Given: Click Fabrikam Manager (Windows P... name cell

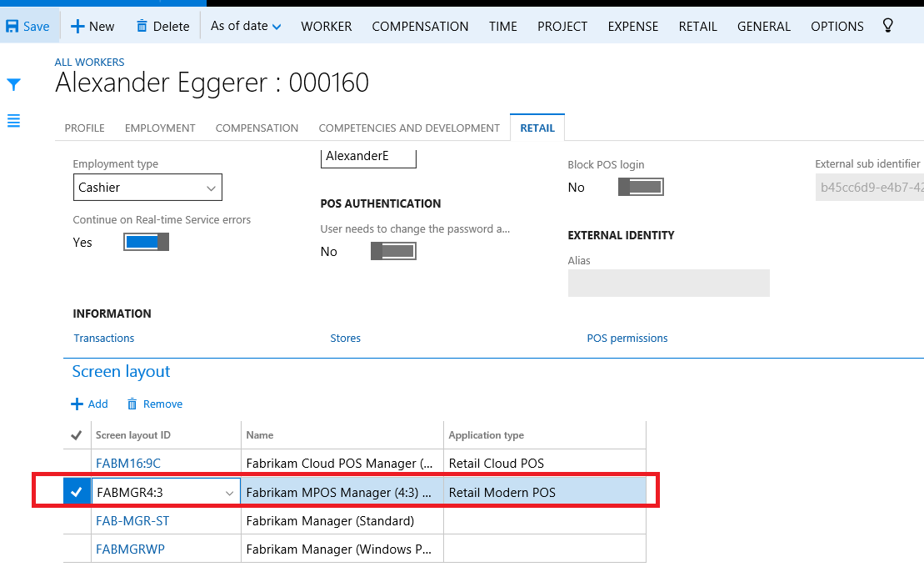Looking at the screenshot, I should point(342,549).
